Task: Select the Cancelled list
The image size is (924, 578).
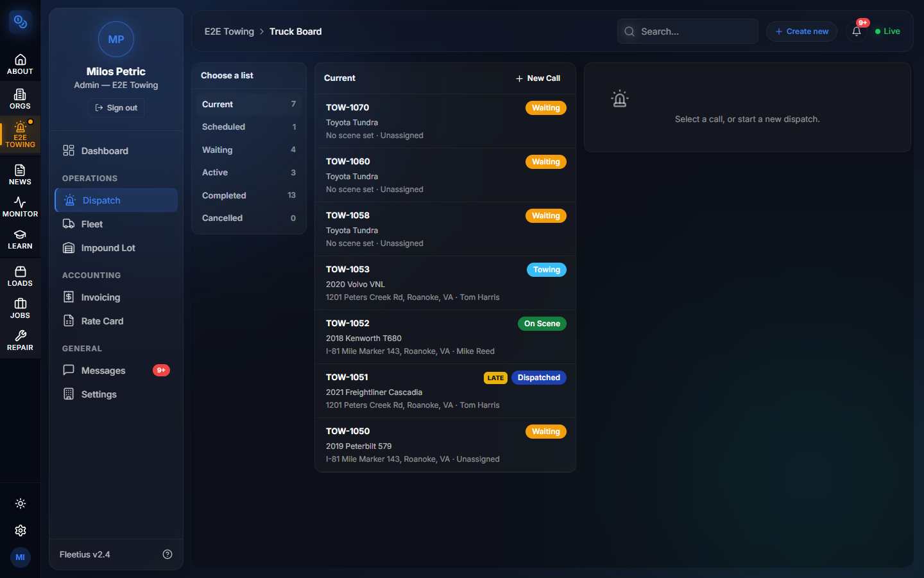Action: click(249, 218)
